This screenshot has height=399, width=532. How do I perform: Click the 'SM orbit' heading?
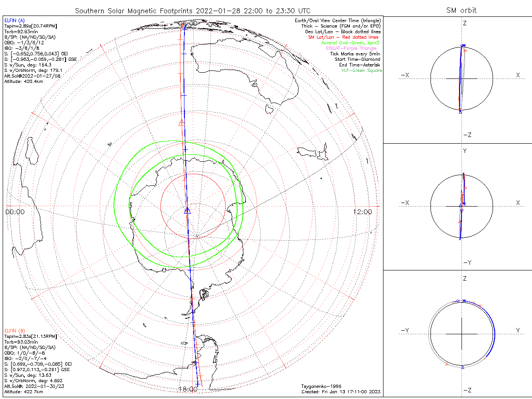click(x=461, y=11)
